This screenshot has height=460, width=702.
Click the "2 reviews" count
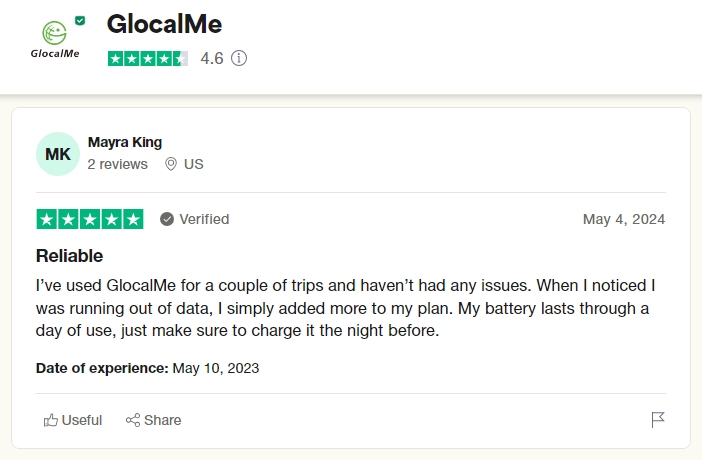[117, 164]
